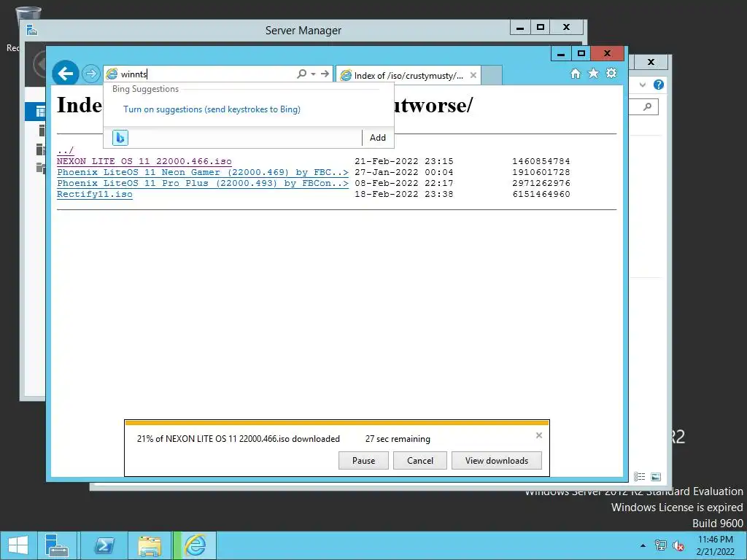Pause the NEXON ISO download
This screenshot has height=560, width=747.
(x=363, y=461)
